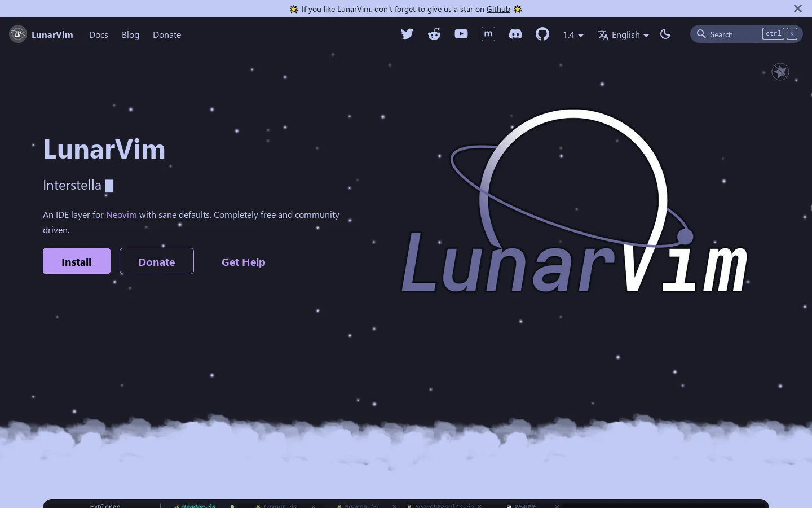Close the announcement banner
The image size is (812, 508).
point(798,8)
